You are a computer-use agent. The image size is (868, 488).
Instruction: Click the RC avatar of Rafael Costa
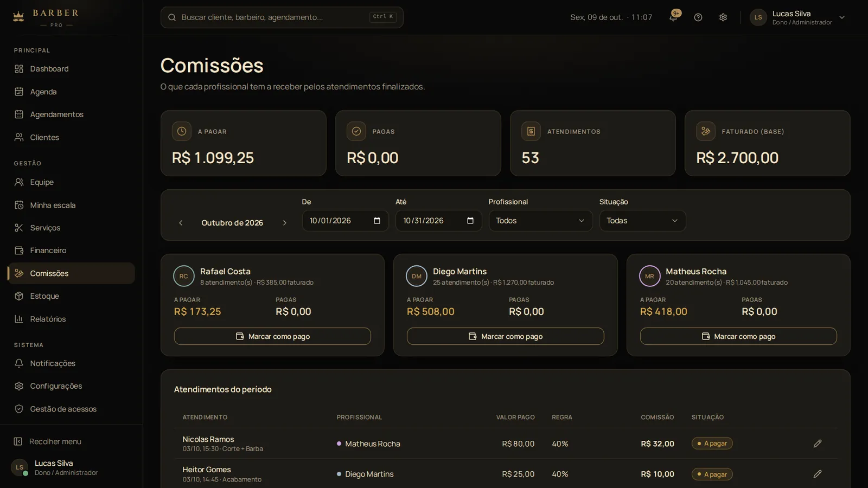(x=184, y=276)
